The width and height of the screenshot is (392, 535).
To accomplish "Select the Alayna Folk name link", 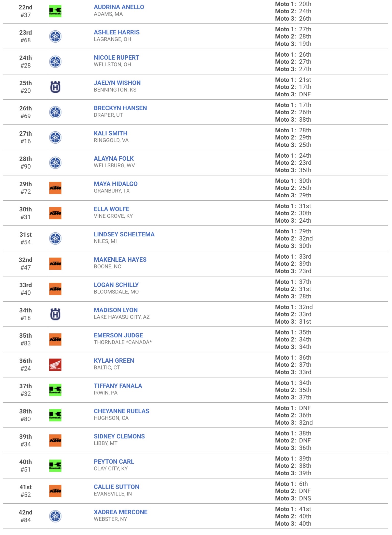I will coord(114,159).
